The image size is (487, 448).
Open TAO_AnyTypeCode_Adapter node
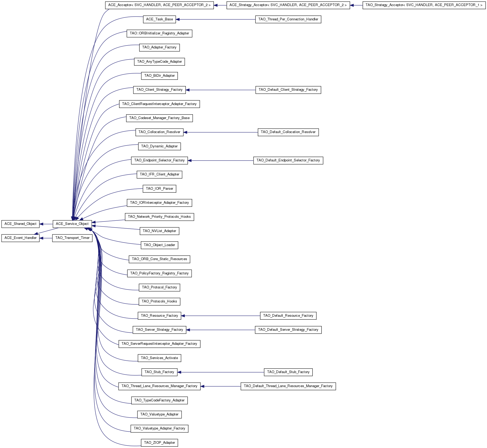pos(159,62)
